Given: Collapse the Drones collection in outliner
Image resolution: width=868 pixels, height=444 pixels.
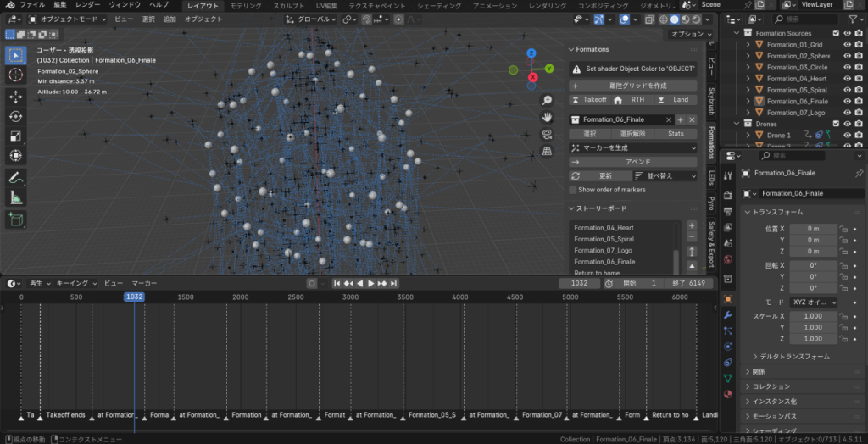Looking at the screenshot, I should [x=737, y=124].
